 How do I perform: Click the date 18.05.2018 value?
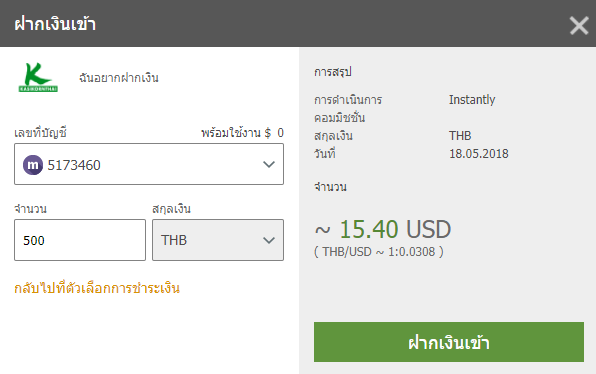tap(479, 154)
